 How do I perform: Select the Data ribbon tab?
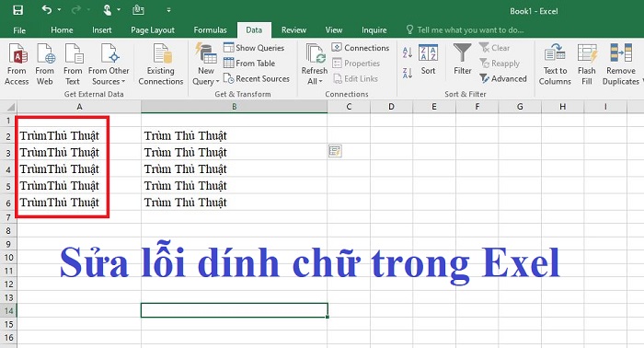click(254, 30)
